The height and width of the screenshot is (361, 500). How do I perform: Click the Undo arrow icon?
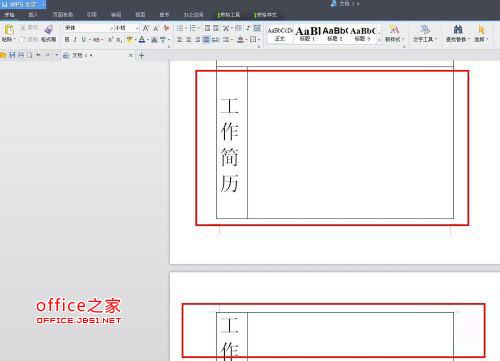coord(38,55)
